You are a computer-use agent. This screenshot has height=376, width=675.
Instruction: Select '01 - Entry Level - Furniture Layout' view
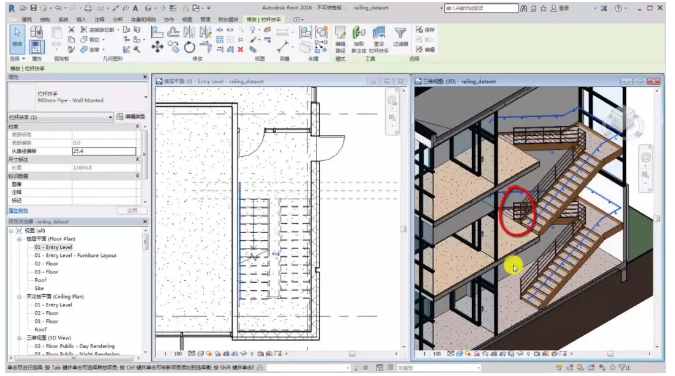(x=75, y=255)
